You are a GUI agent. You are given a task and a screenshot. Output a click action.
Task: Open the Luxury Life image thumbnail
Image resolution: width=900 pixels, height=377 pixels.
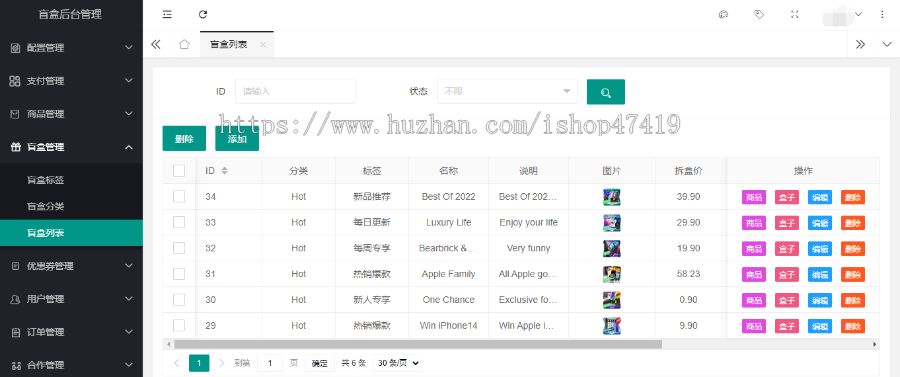coord(612,223)
